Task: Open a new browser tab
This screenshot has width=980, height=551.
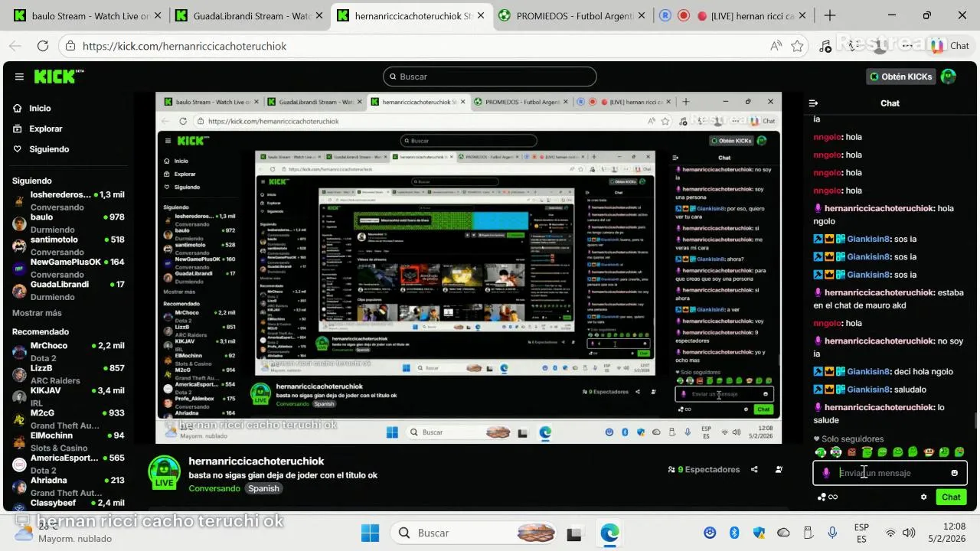Action: [830, 15]
